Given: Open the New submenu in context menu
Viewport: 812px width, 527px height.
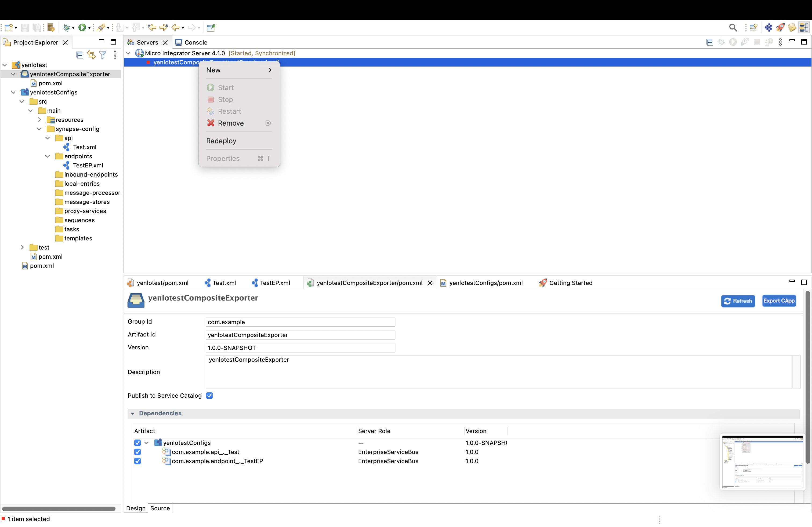Looking at the screenshot, I should (239, 70).
